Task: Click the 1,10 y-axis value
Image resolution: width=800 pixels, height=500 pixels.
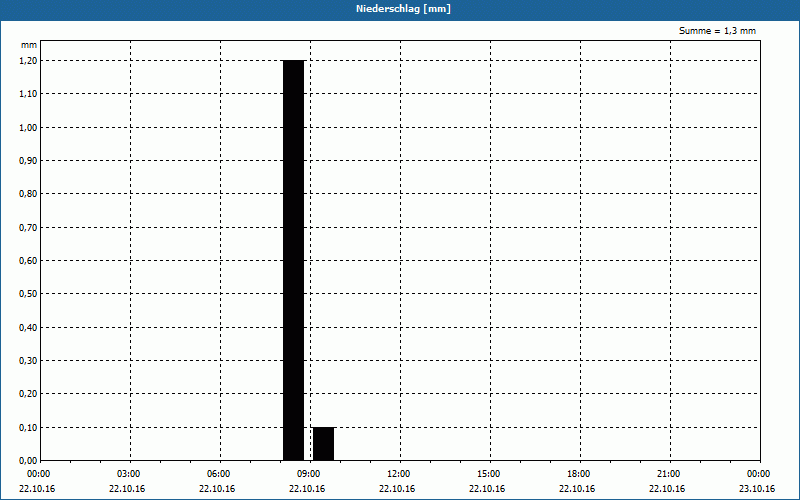Action: click(28, 94)
